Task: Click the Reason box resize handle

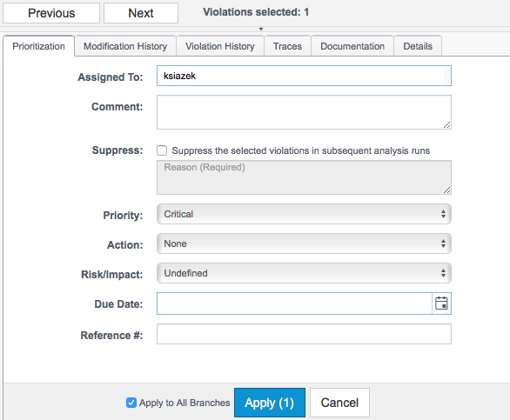Action: tap(446, 190)
